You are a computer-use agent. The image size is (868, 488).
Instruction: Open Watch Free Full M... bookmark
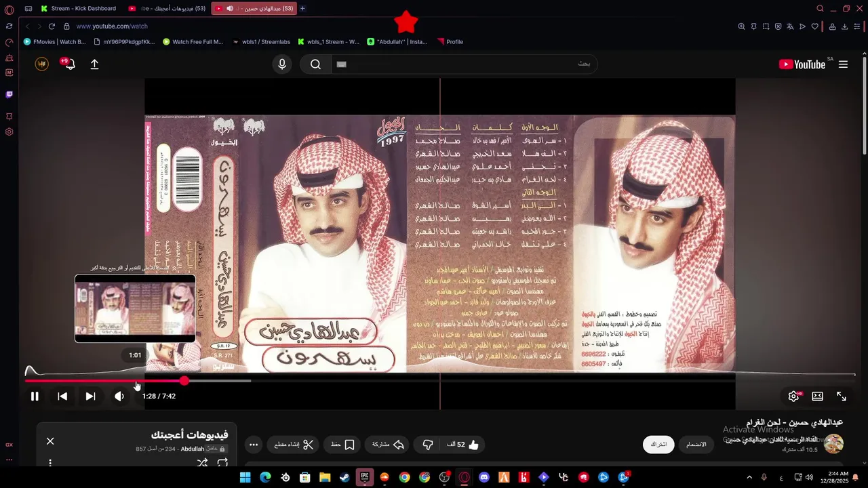(x=193, y=41)
